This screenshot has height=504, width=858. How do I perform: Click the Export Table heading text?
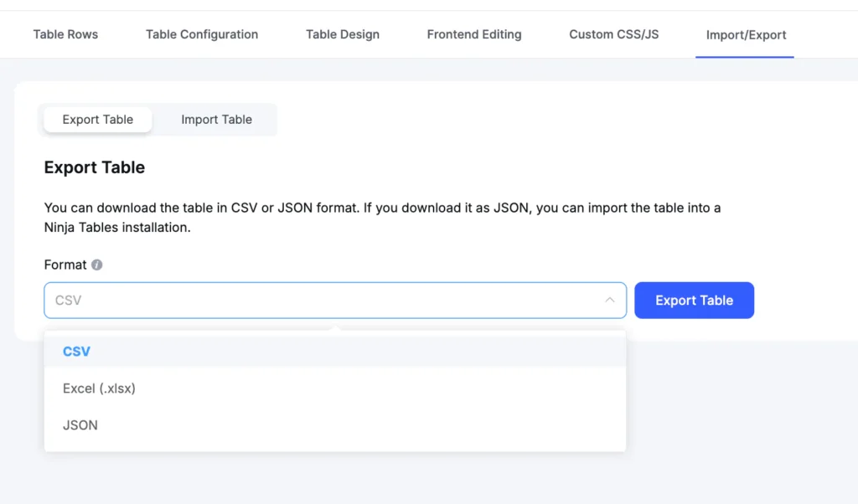pyautogui.click(x=94, y=167)
